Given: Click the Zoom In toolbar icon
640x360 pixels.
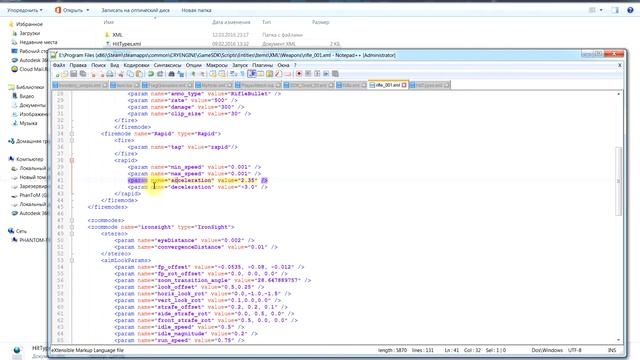Looking at the screenshot, I should [192, 74].
